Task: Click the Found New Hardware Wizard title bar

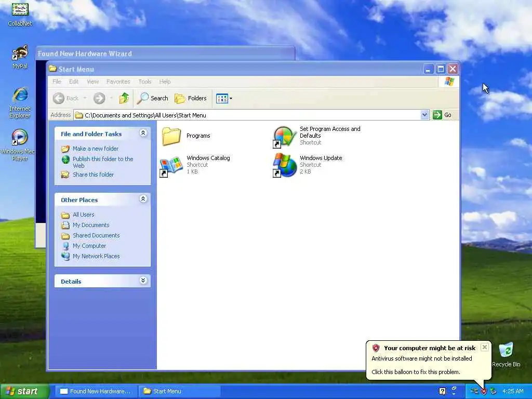Action: tap(165, 54)
